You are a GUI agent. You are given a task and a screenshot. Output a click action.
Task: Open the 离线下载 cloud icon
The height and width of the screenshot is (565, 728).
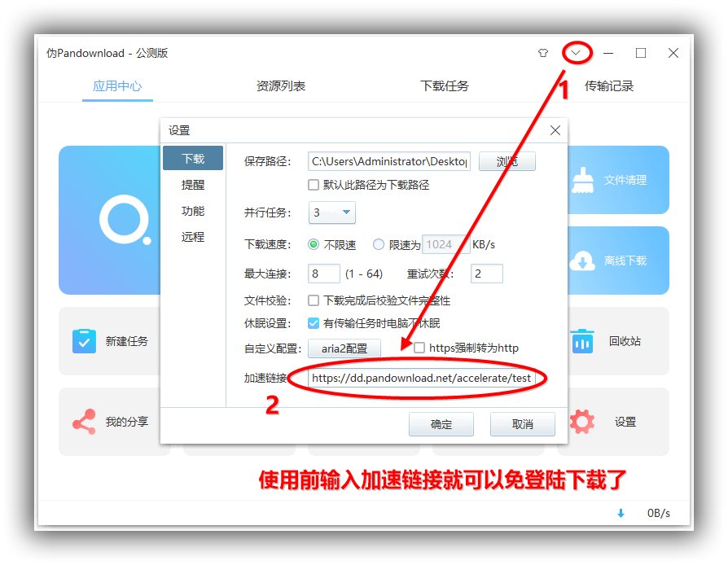pyautogui.click(x=582, y=261)
